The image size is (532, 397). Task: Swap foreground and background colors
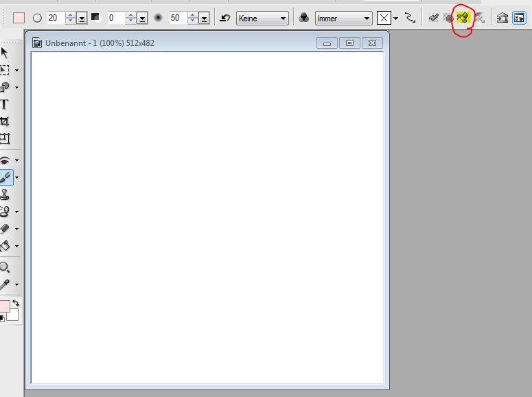[x=16, y=303]
